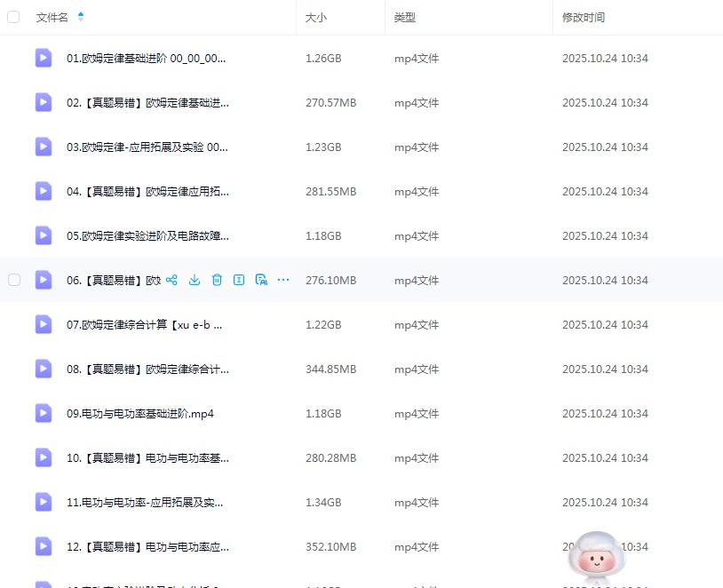Open the AI document icon on row 06
Viewport: 723px width, 588px height.
click(x=261, y=280)
